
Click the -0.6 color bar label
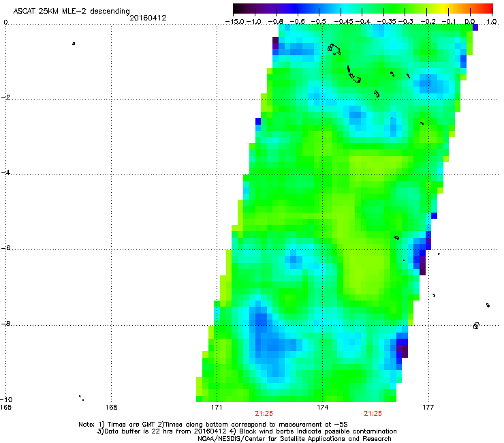298,22
